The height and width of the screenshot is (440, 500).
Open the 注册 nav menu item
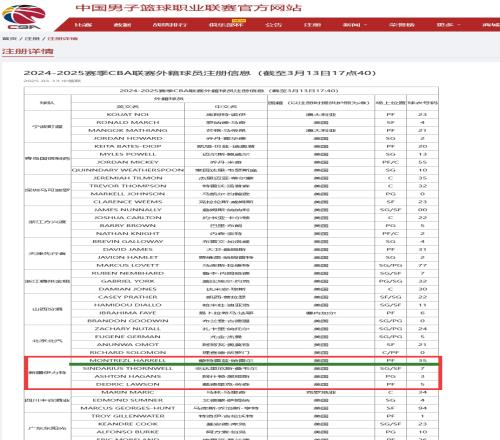pos(312,25)
